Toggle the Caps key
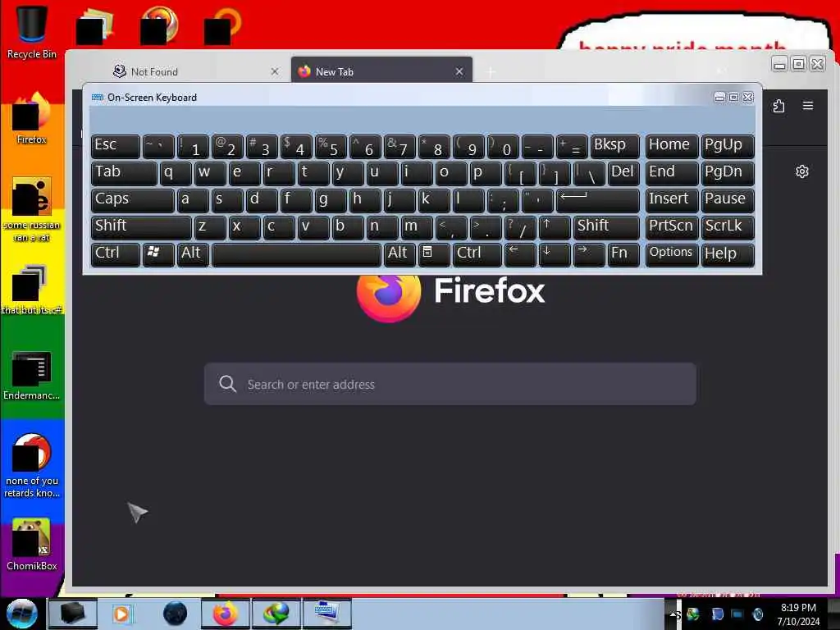Viewport: 840px width, 630px height. tap(132, 200)
